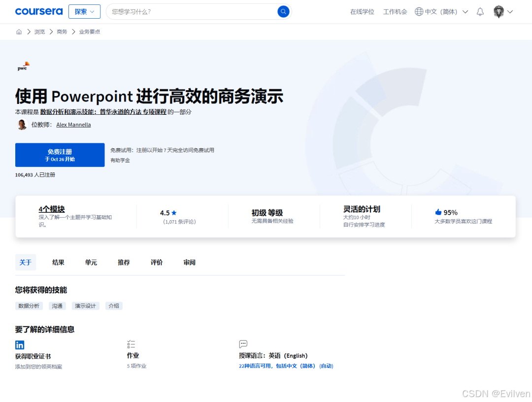This screenshot has height=402, width=532.
Task: Switch to the 单元 tab
Action: (x=91, y=262)
